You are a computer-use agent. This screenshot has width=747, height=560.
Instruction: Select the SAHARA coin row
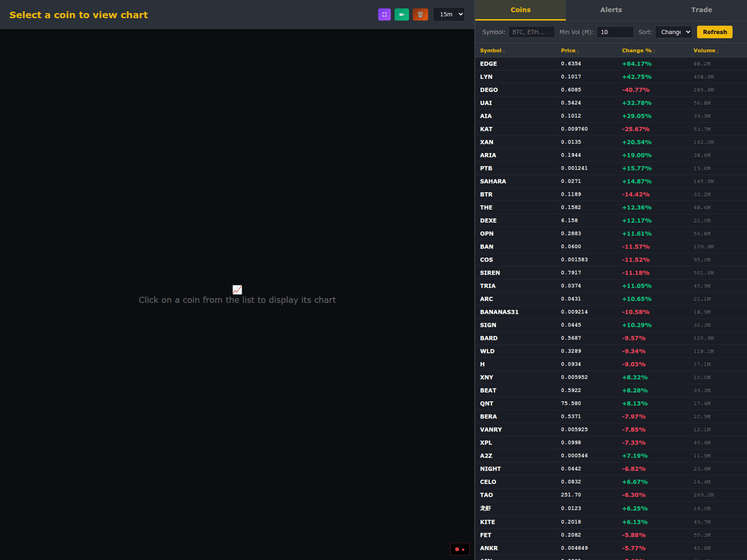(611, 182)
